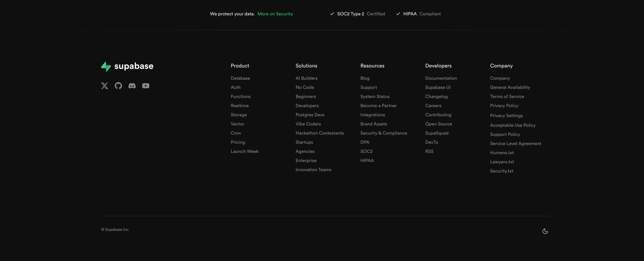Open the Brand Assets link

pos(374,124)
